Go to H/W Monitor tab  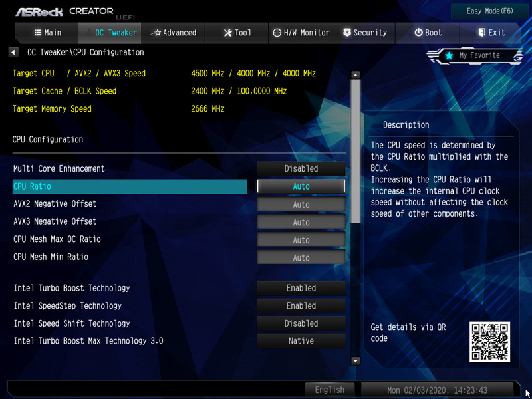pyautogui.click(x=301, y=33)
